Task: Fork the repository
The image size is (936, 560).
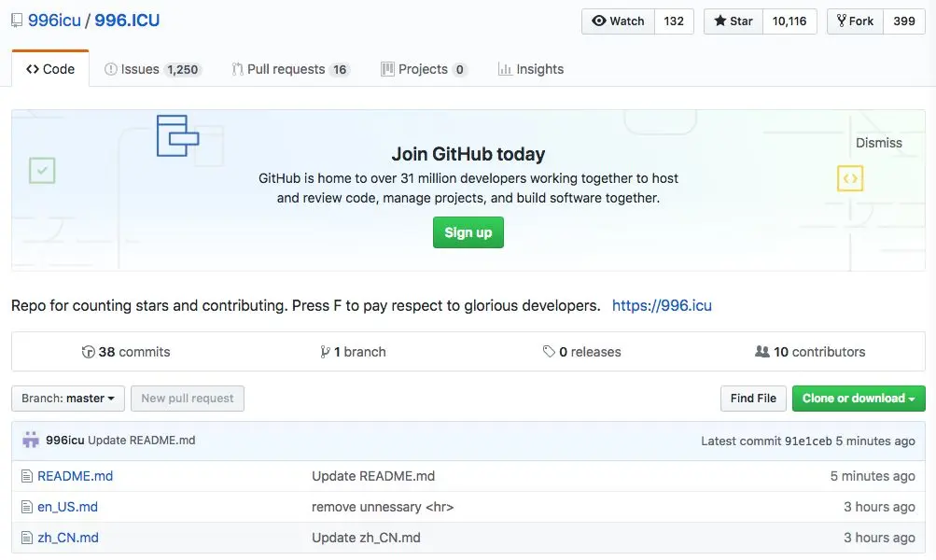Action: [x=856, y=21]
